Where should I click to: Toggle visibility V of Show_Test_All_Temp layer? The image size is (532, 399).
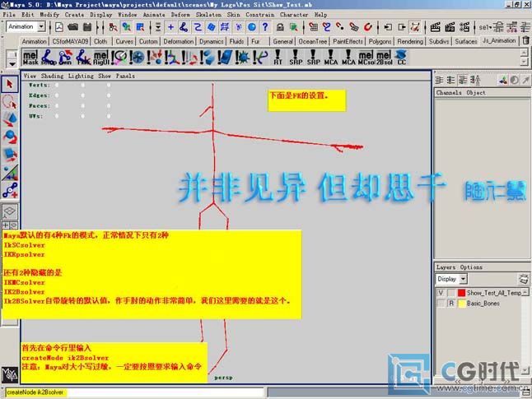point(441,293)
